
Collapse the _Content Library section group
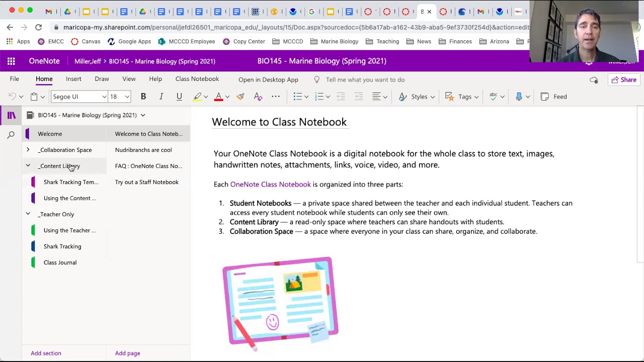coord(28,166)
